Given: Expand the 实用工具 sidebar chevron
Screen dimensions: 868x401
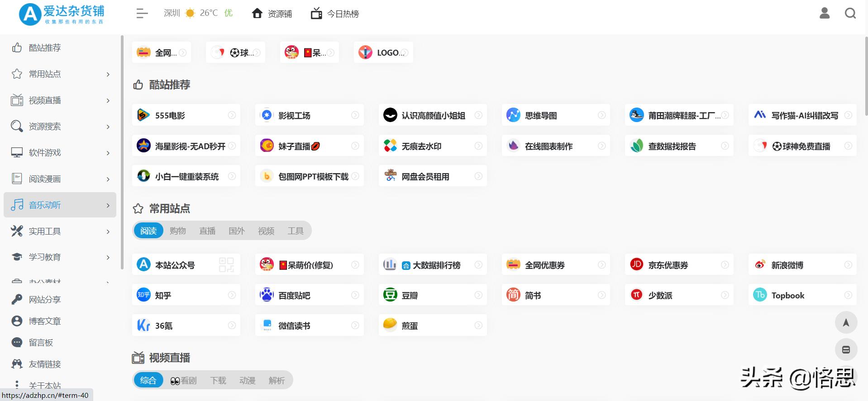Looking at the screenshot, I should click(108, 231).
